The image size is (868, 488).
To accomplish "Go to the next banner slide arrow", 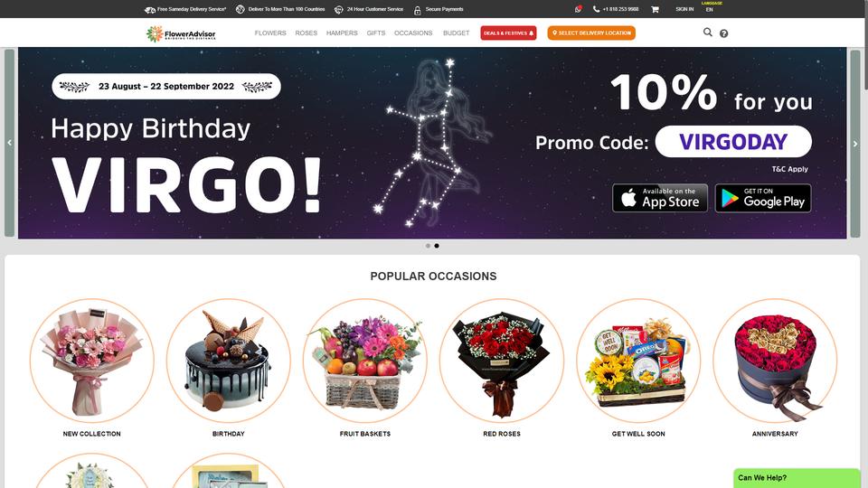I will pos(855,144).
